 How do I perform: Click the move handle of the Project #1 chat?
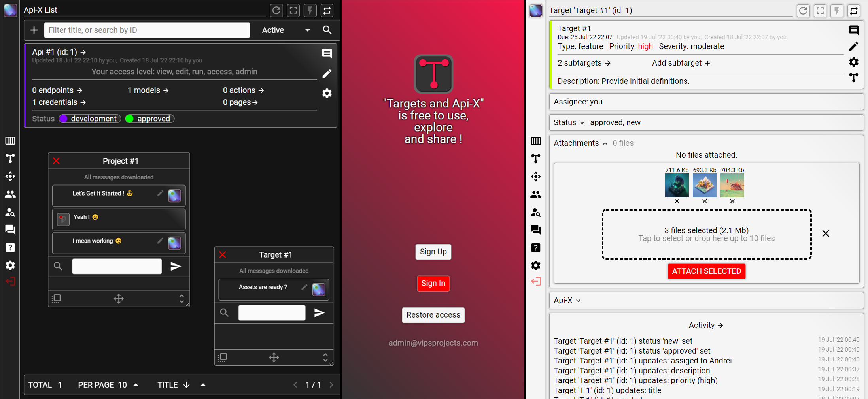[119, 299]
